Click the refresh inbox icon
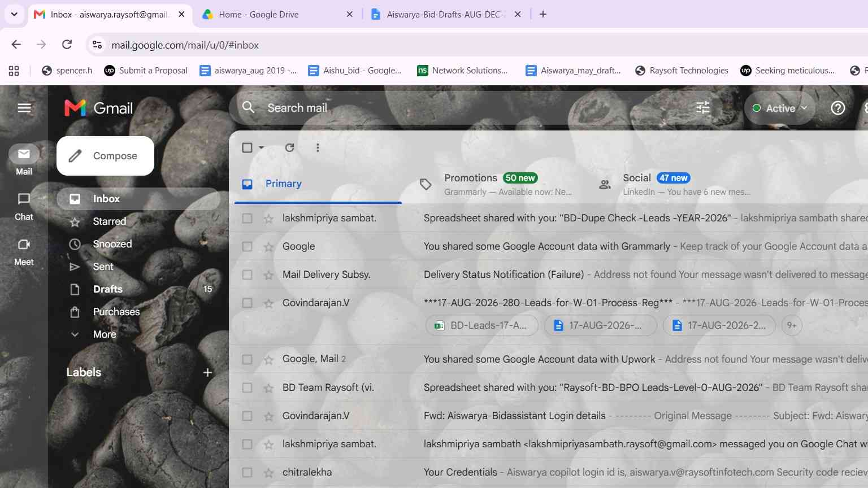 pyautogui.click(x=289, y=147)
